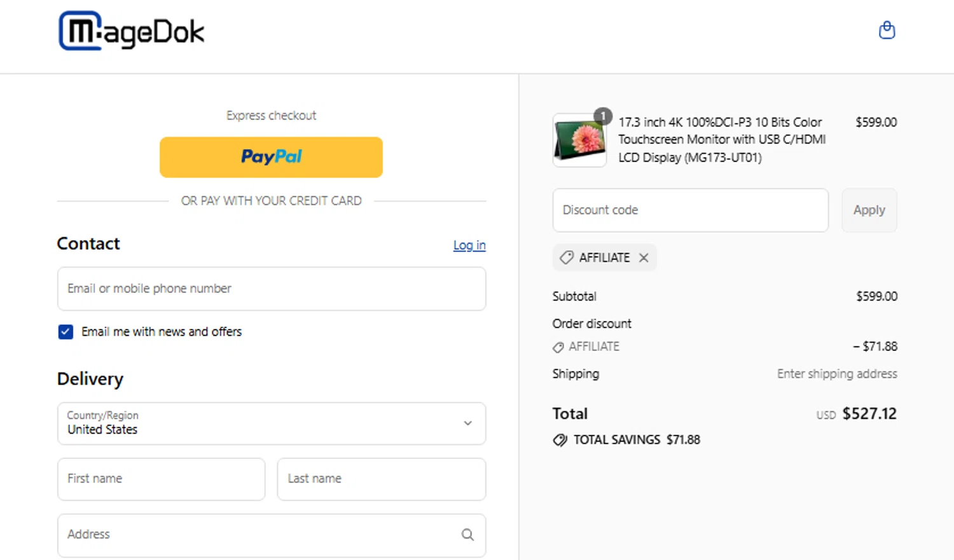Click the product title MG173-UT01
The width and height of the screenshot is (954, 560).
722,140
